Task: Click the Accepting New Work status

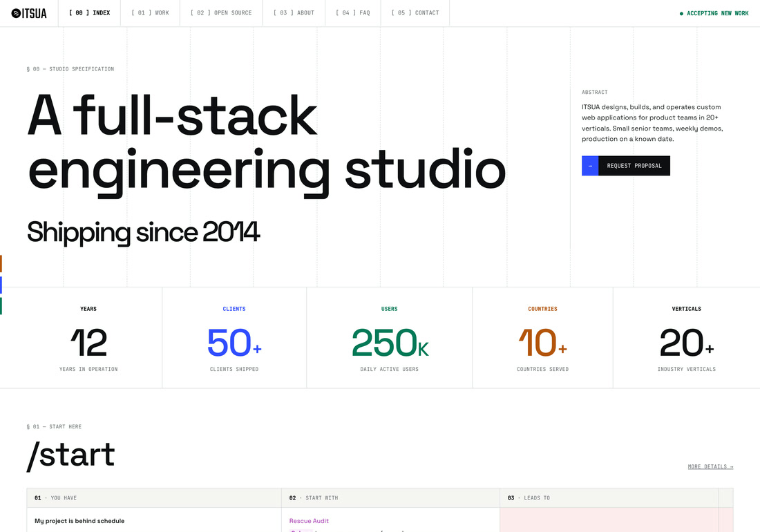Action: click(x=714, y=14)
